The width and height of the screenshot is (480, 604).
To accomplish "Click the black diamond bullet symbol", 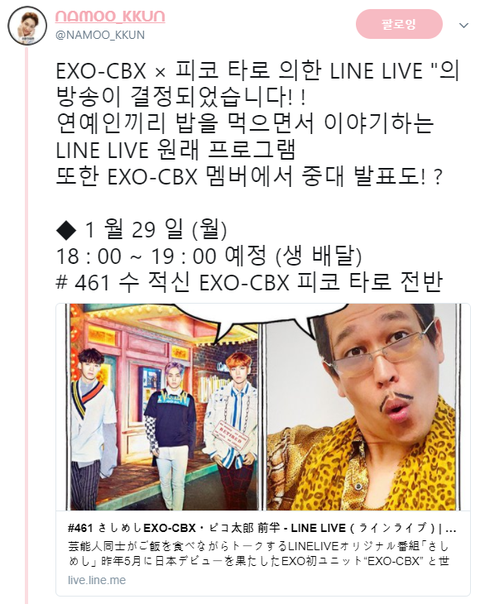I will pos(66,230).
